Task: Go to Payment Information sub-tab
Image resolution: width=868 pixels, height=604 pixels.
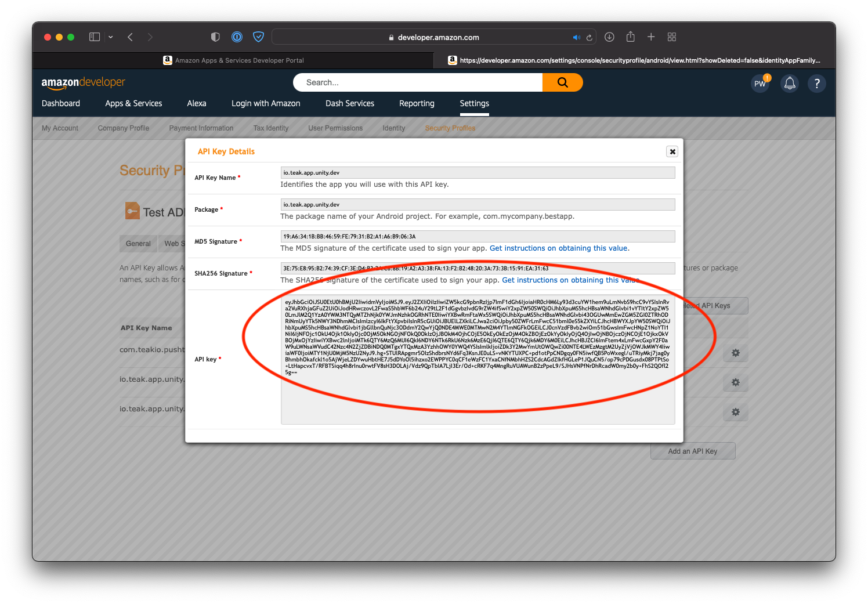Action: 201,128
